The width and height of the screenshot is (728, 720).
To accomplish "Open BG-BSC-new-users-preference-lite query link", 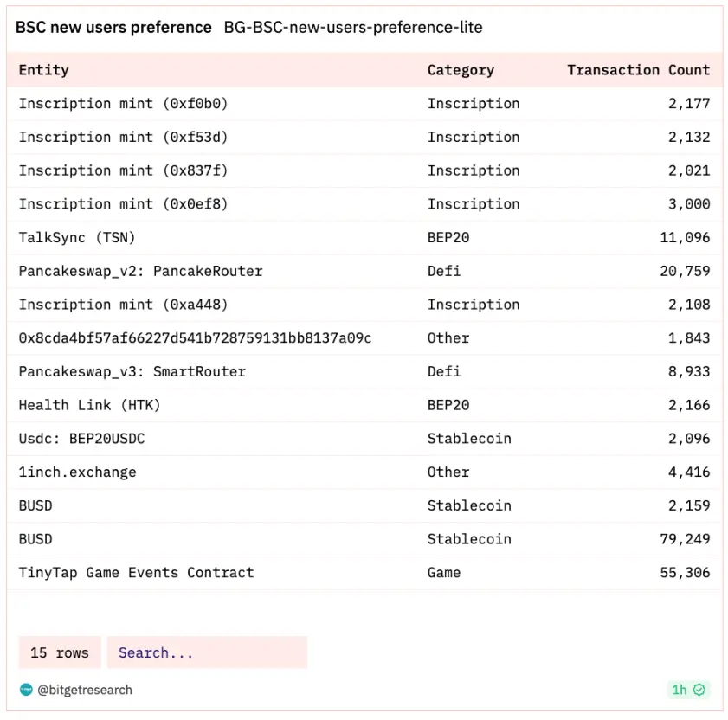I will pyautogui.click(x=353, y=28).
